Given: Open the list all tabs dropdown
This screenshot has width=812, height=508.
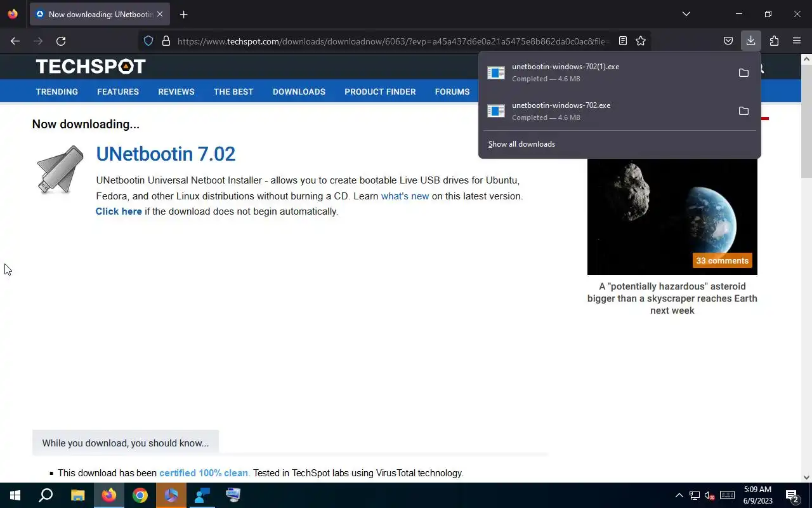Looking at the screenshot, I should (x=686, y=14).
